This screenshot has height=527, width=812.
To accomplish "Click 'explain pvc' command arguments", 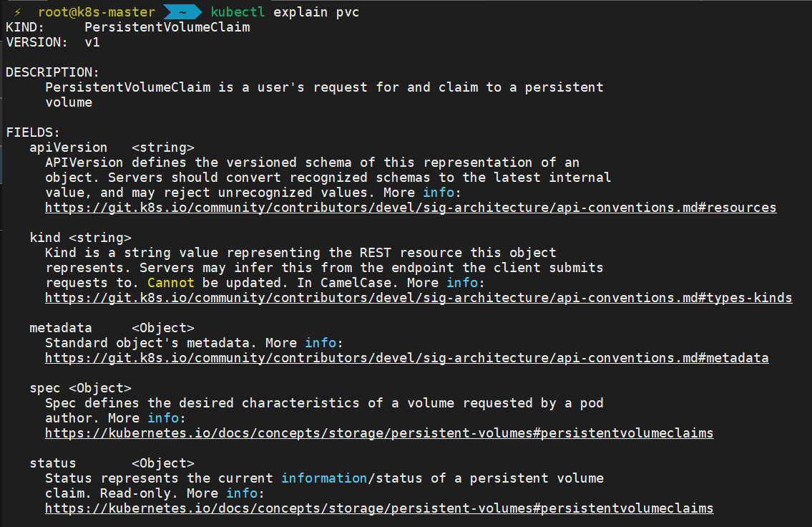I will pyautogui.click(x=316, y=12).
